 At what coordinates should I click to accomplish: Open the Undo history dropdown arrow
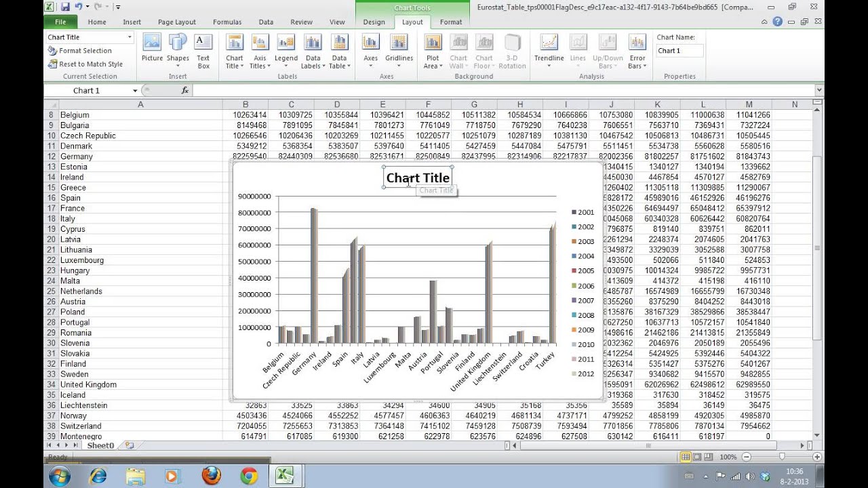click(x=87, y=7)
